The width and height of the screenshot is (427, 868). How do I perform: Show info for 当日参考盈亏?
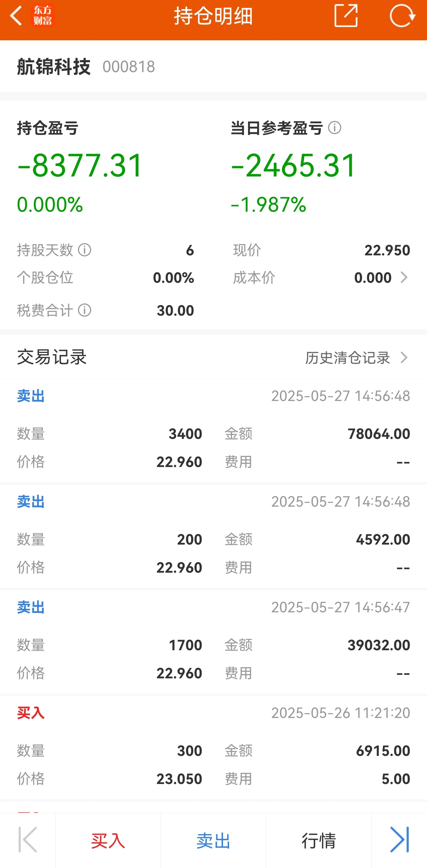(x=334, y=128)
